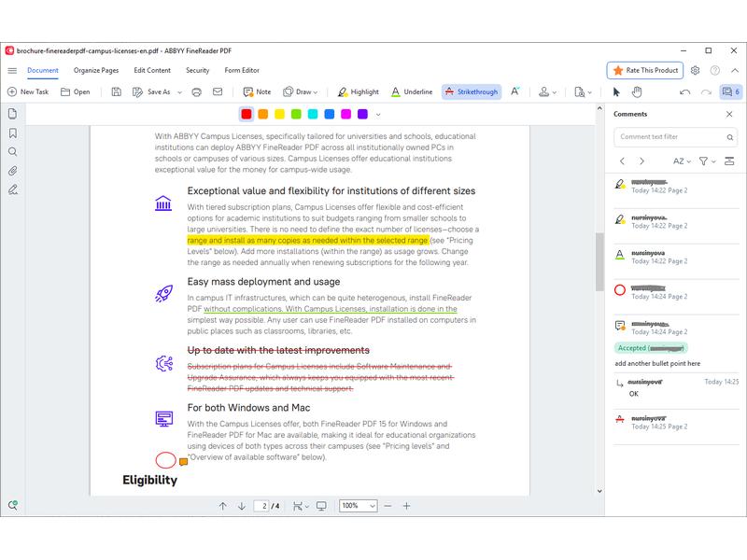
Task: Select the Highlight tool
Action: coord(359,91)
